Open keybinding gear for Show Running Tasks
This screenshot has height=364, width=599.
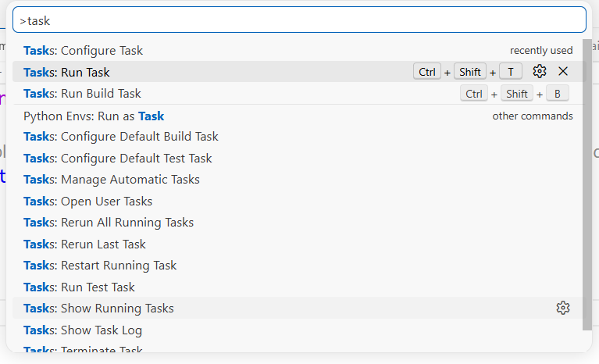[563, 308]
